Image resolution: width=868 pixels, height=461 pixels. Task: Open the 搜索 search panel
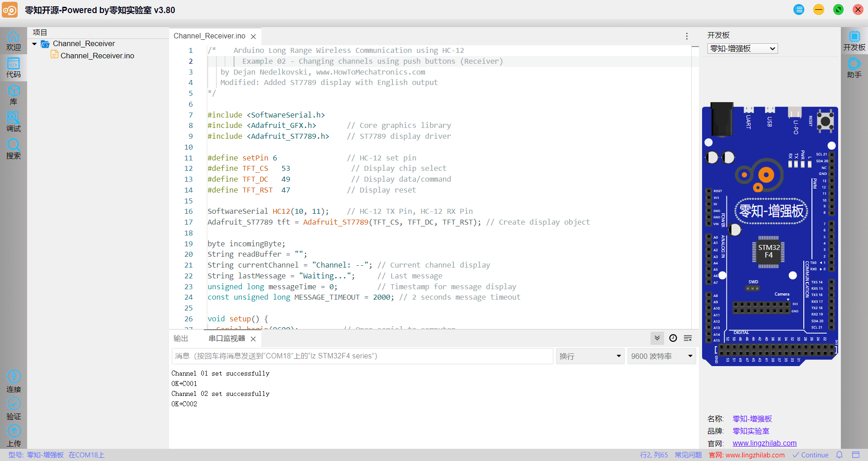[x=13, y=149]
